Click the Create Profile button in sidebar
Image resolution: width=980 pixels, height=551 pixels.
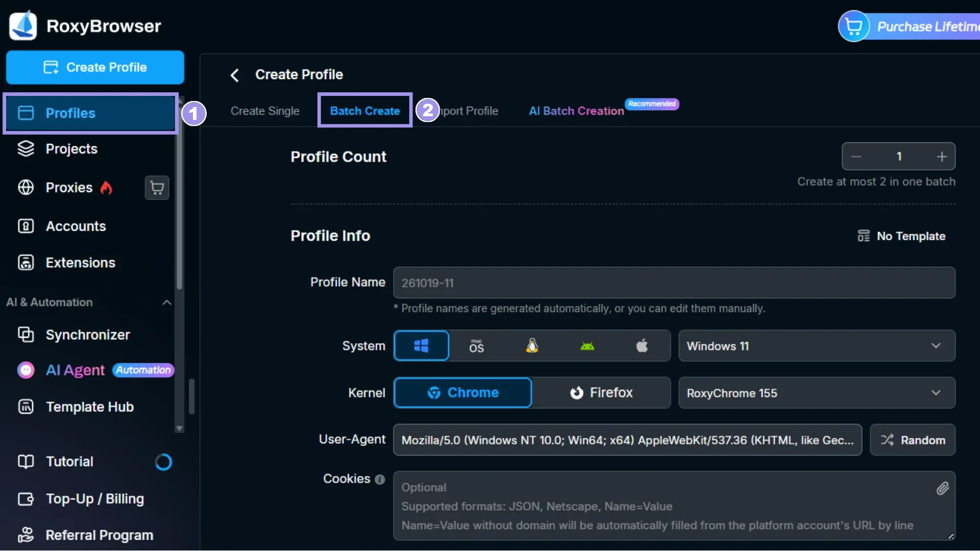(95, 67)
